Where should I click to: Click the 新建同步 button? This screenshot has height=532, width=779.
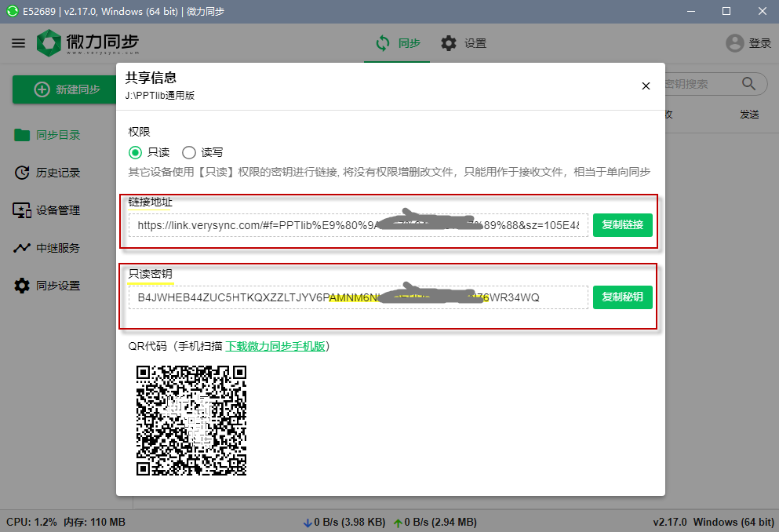tap(66, 89)
